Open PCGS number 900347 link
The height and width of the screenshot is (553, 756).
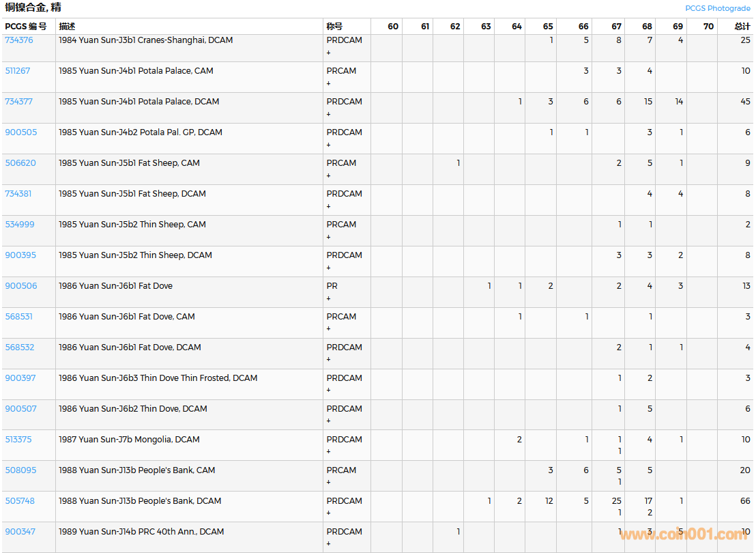(20, 532)
